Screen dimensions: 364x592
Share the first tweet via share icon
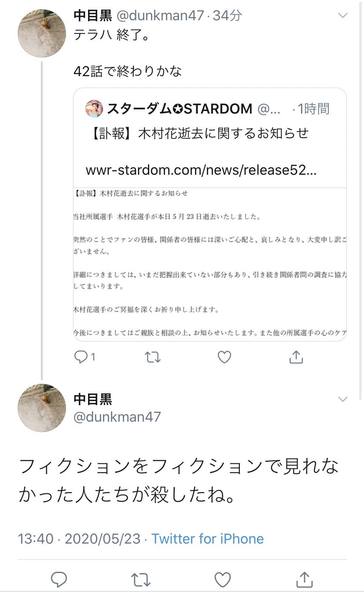tap(296, 357)
